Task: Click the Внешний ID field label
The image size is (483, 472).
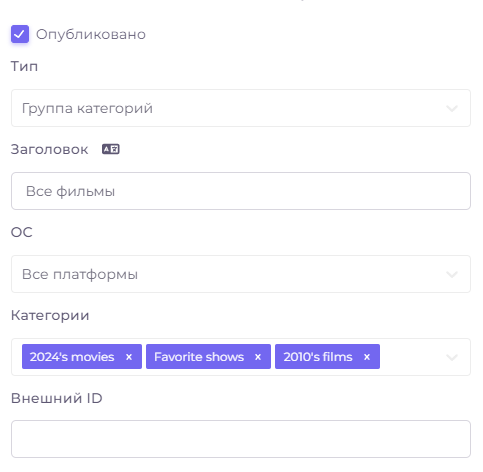Action: click(57, 398)
